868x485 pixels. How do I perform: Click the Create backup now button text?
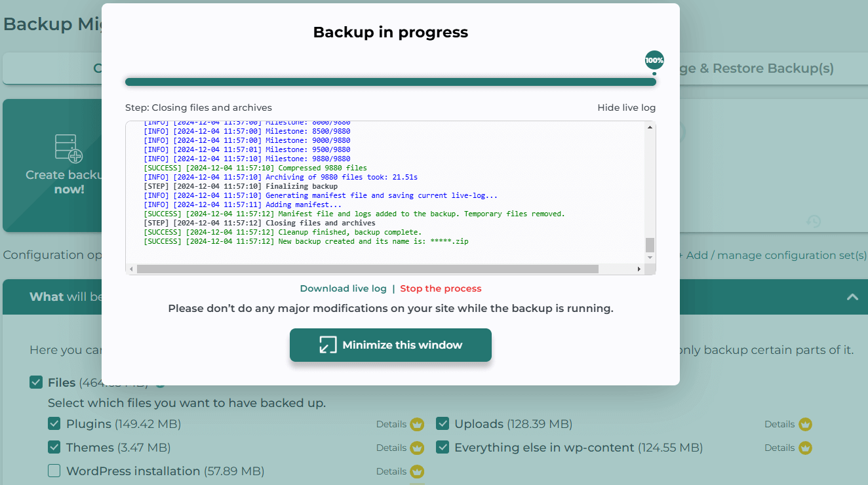point(64,182)
